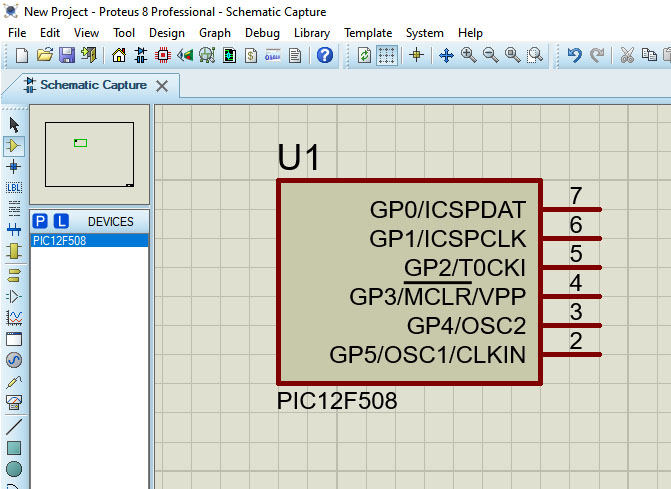Viewport: 671px width, 489px height.
Task: Open the File menu
Action: coord(17,33)
